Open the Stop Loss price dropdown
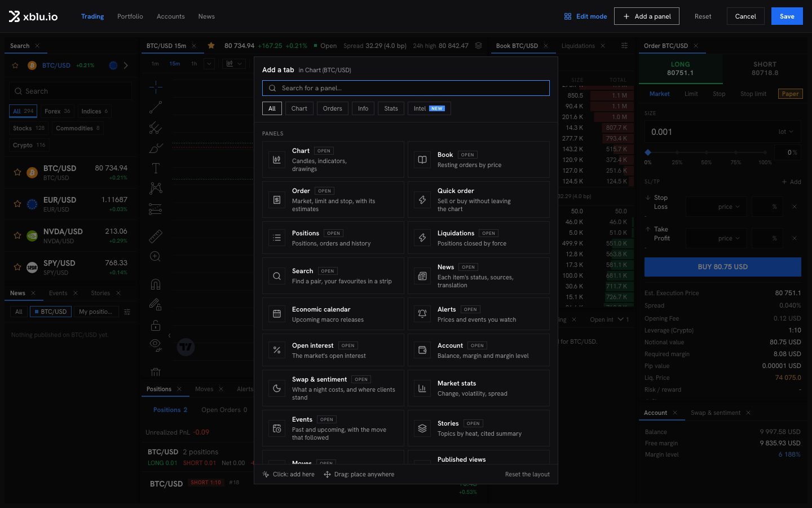The width and height of the screenshot is (812, 508). (729, 207)
